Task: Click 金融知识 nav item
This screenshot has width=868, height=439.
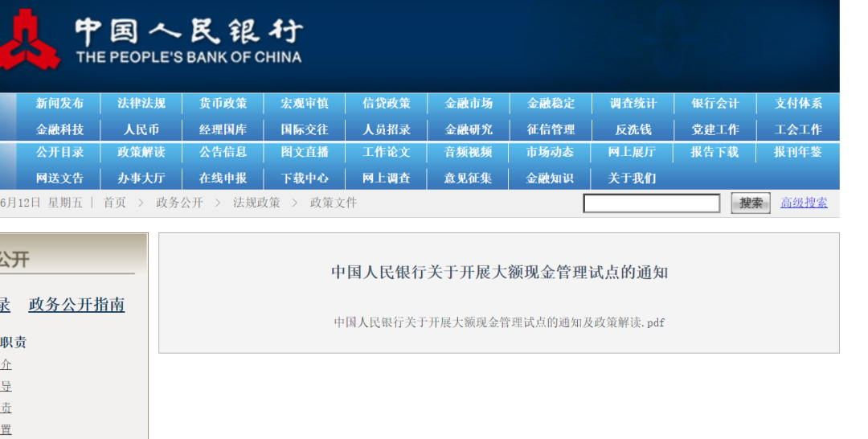Action: 550,178
